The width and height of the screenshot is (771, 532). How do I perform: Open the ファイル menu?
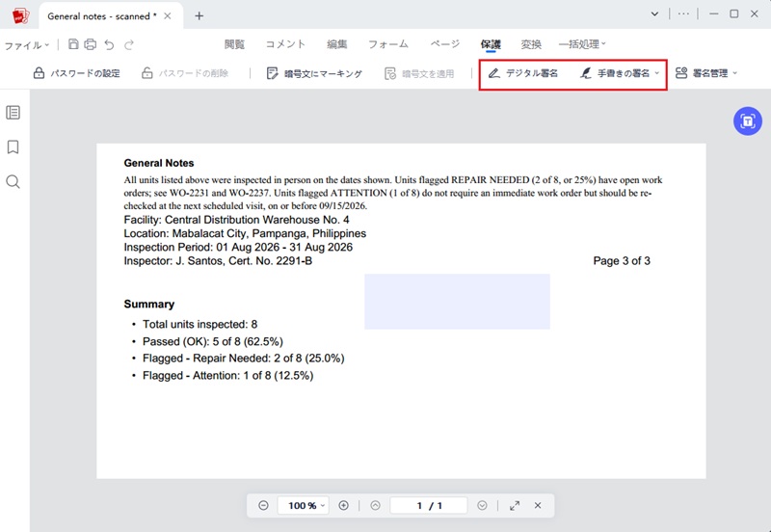(27, 45)
